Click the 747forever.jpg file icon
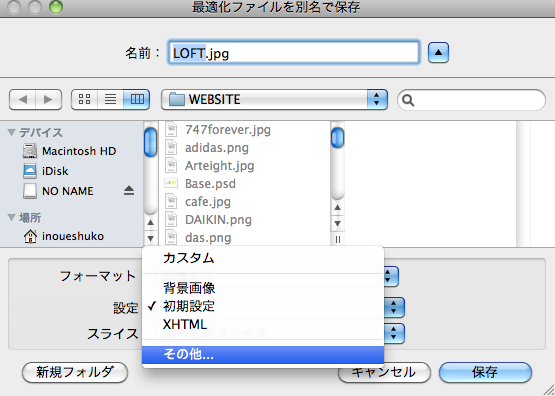555x396 pixels. click(x=171, y=130)
